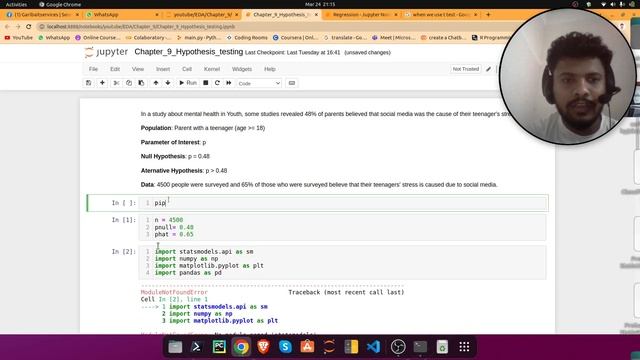The image size is (640, 360).
Task: Open Brave browser from the dock
Action: (263, 347)
